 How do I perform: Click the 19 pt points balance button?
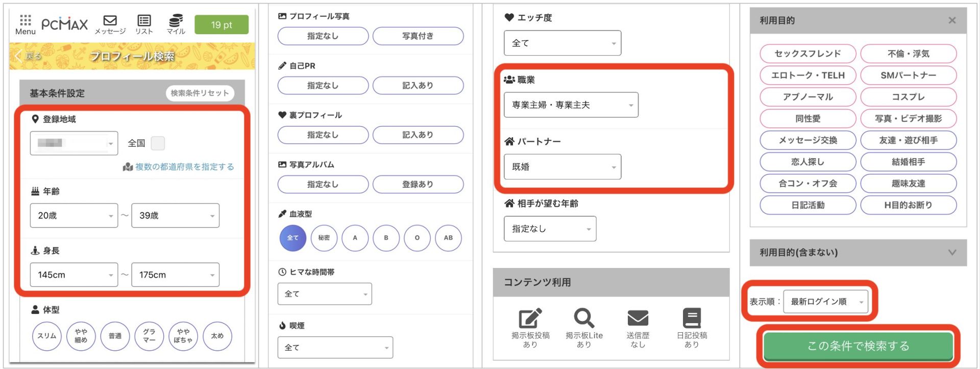pyautogui.click(x=222, y=24)
